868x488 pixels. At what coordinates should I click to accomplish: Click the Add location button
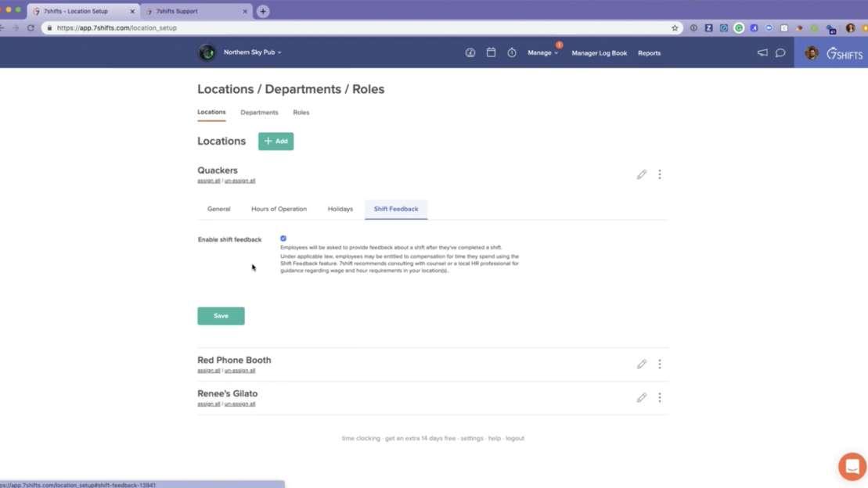276,142
